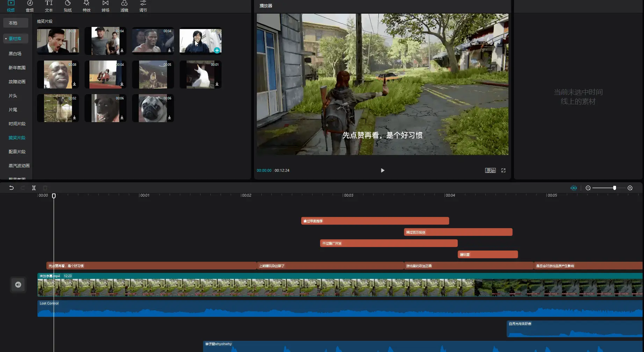The width and height of the screenshot is (644, 352).
Task: Mute the main video track
Action: click(18, 285)
